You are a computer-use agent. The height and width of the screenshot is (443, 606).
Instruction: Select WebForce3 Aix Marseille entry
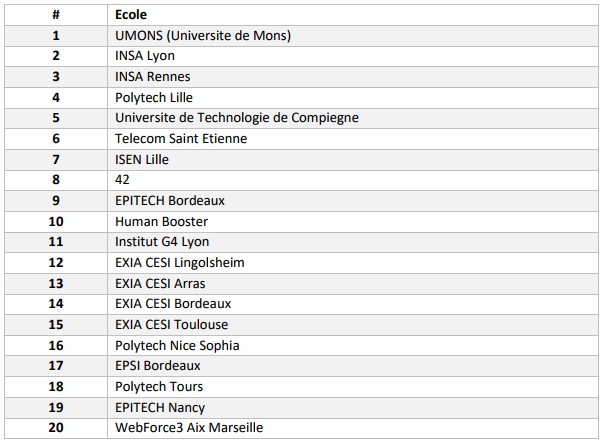point(189,428)
